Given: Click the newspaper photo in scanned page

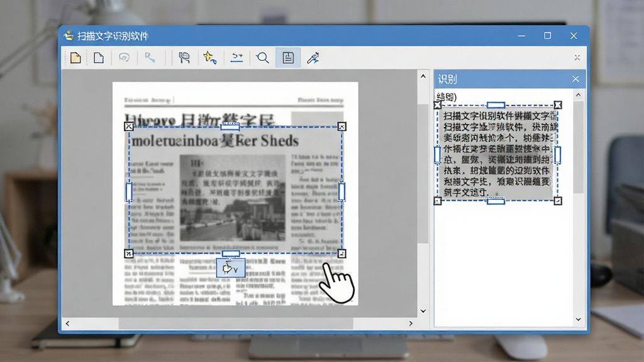Looking at the screenshot, I should (233, 198).
